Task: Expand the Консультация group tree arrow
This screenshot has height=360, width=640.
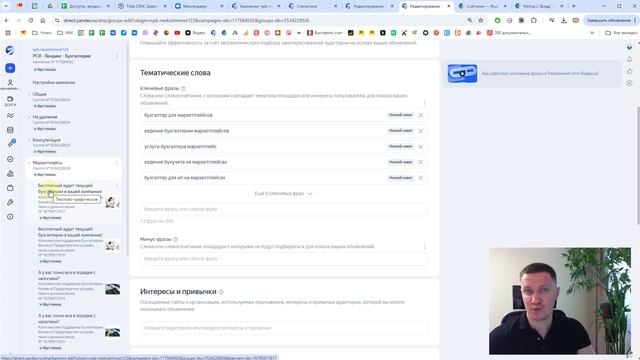Action: [29, 140]
